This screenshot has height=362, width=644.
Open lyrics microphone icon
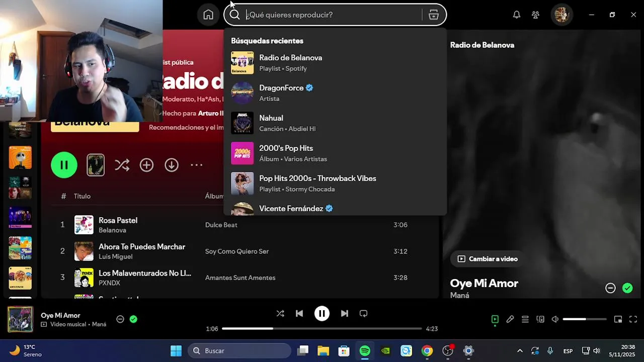click(510, 319)
